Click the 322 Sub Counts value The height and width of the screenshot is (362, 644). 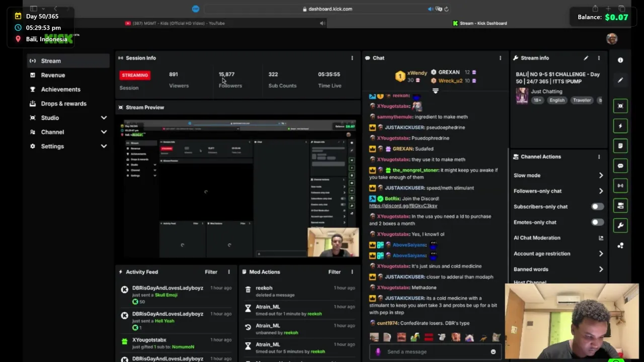(x=273, y=74)
